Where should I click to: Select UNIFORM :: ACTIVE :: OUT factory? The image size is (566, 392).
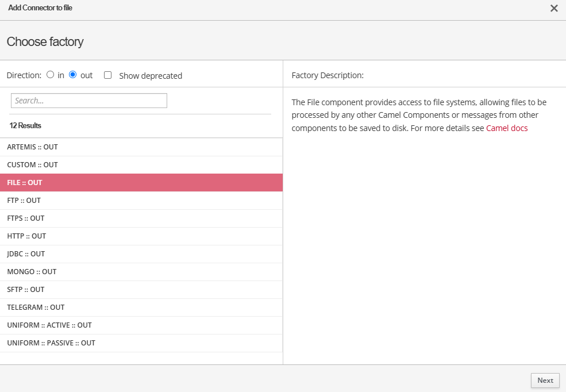click(49, 325)
